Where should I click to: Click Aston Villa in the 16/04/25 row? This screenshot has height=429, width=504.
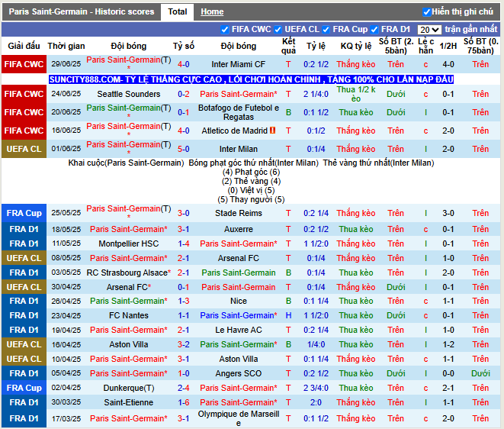[129, 344]
